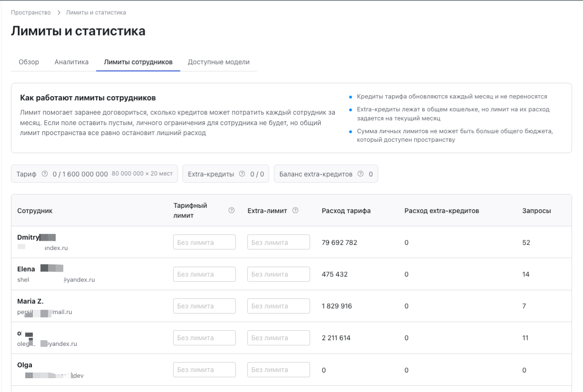Go to the Доступные модели tab

219,62
